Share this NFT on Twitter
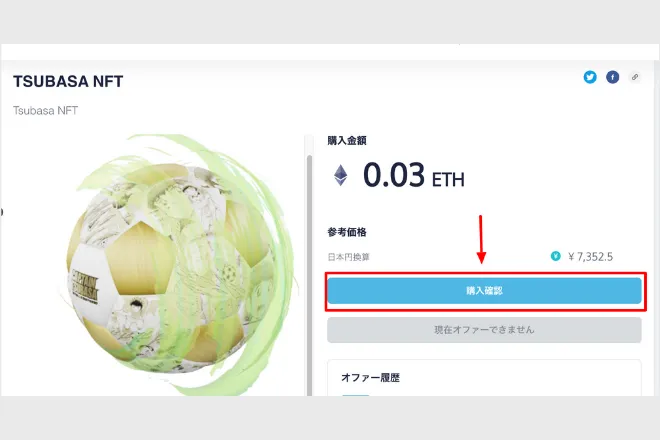 (590, 77)
